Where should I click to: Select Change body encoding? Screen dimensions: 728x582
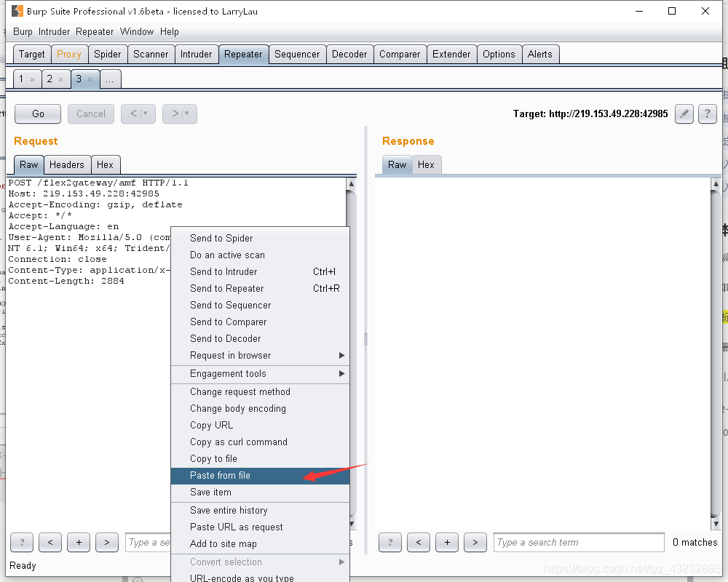click(260, 408)
